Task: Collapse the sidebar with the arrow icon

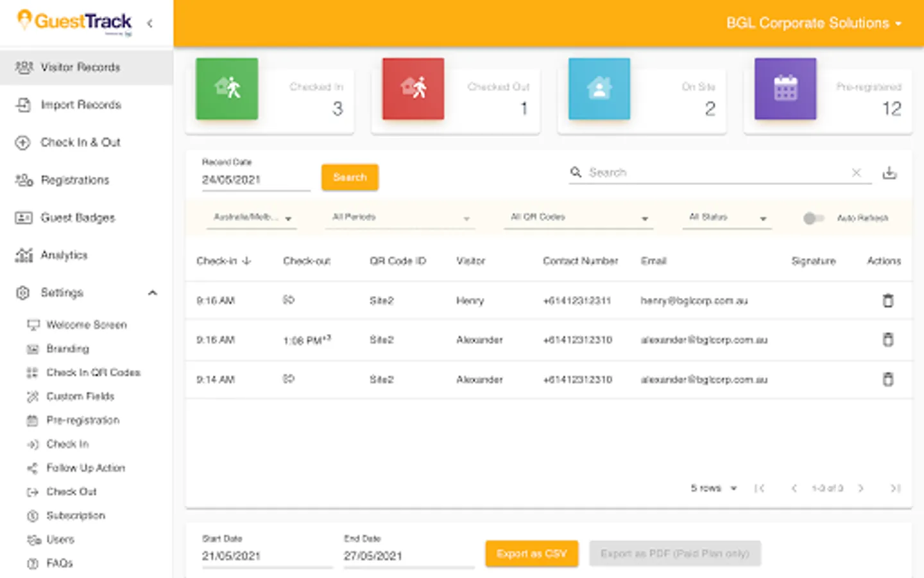Action: (x=150, y=23)
